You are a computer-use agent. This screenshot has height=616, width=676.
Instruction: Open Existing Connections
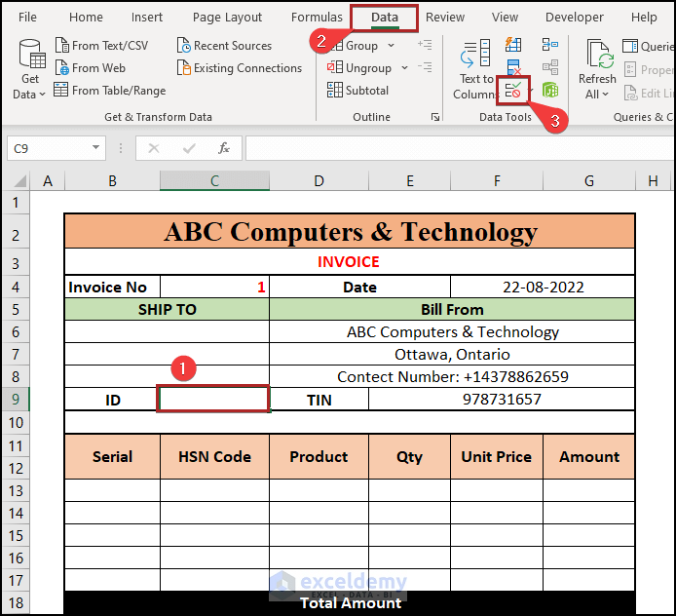tap(240, 67)
